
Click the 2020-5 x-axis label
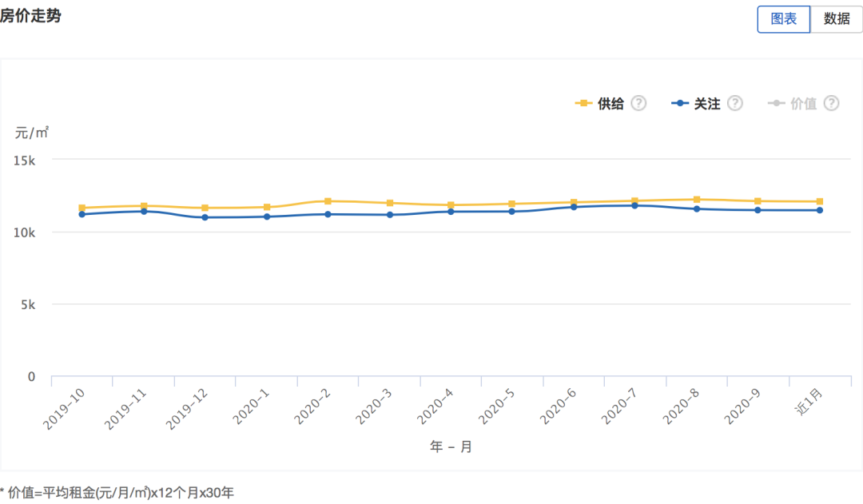(x=496, y=406)
